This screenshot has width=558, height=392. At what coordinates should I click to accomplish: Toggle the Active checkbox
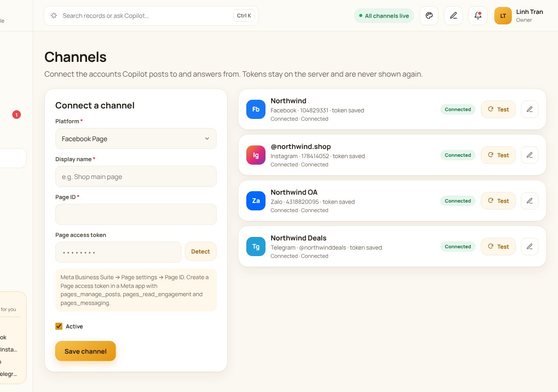point(59,326)
